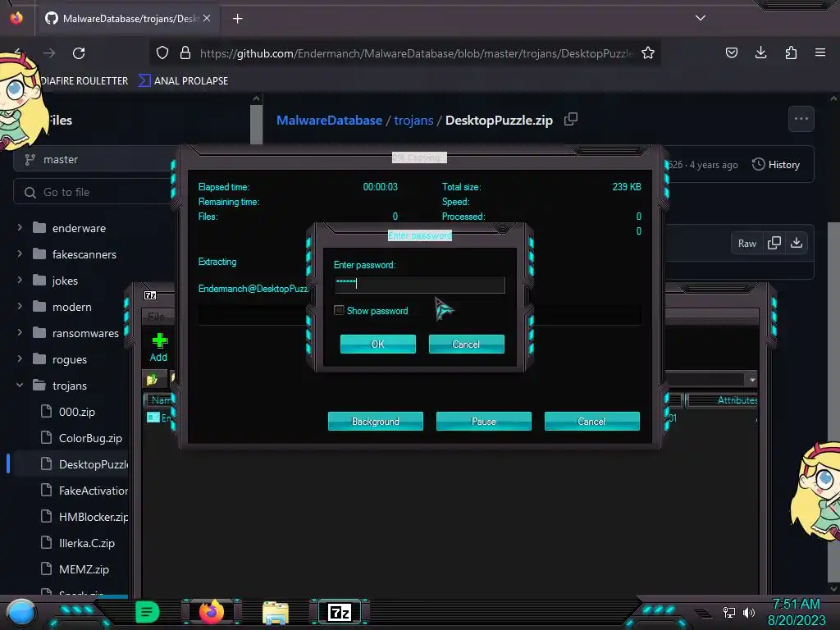Click Add button in 7-Zip window
The image size is (840, 630).
point(158,348)
